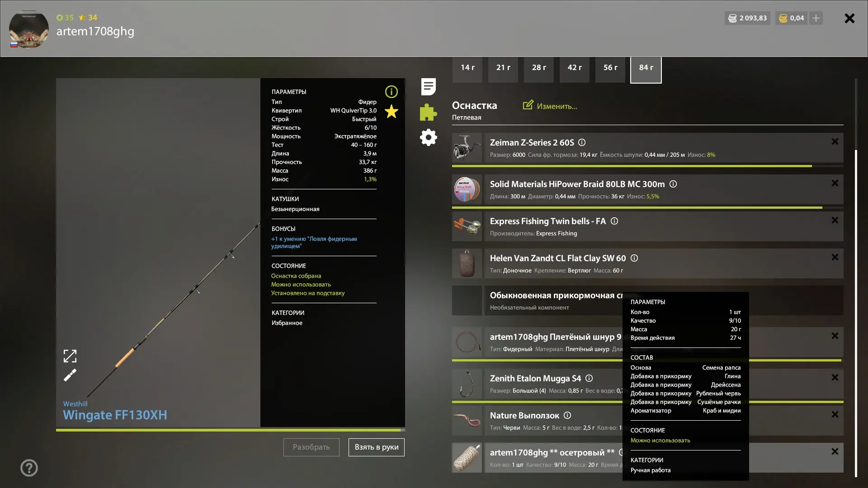Screen dimensions: 868x488
Task: Select the green puzzle rig-components icon
Action: coord(428,112)
